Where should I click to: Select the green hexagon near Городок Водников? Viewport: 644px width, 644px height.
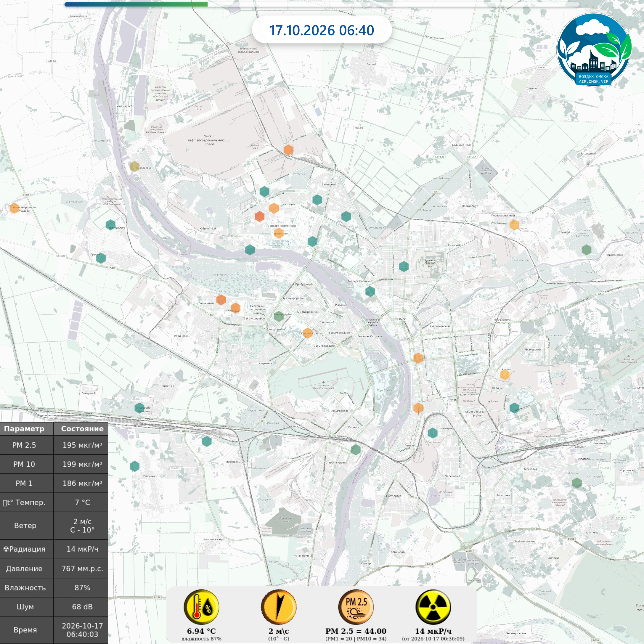[370, 291]
